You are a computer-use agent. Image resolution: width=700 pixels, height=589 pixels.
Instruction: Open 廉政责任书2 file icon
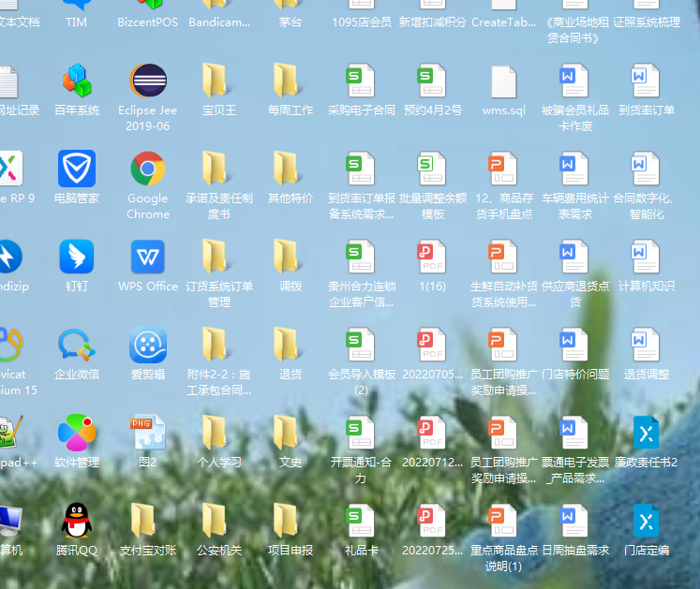[x=646, y=433]
